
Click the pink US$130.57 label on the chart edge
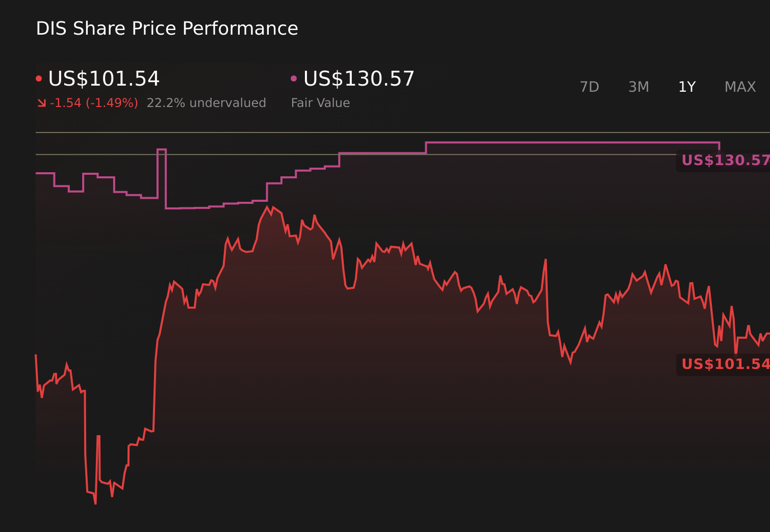(725, 161)
